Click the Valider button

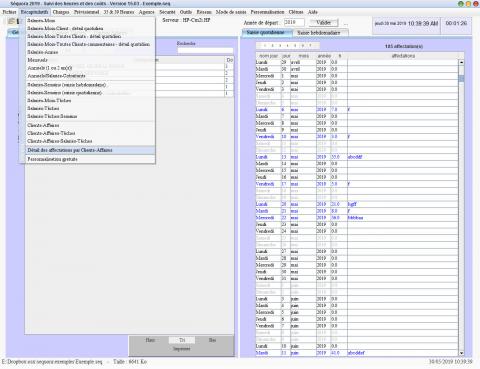tap(323, 23)
